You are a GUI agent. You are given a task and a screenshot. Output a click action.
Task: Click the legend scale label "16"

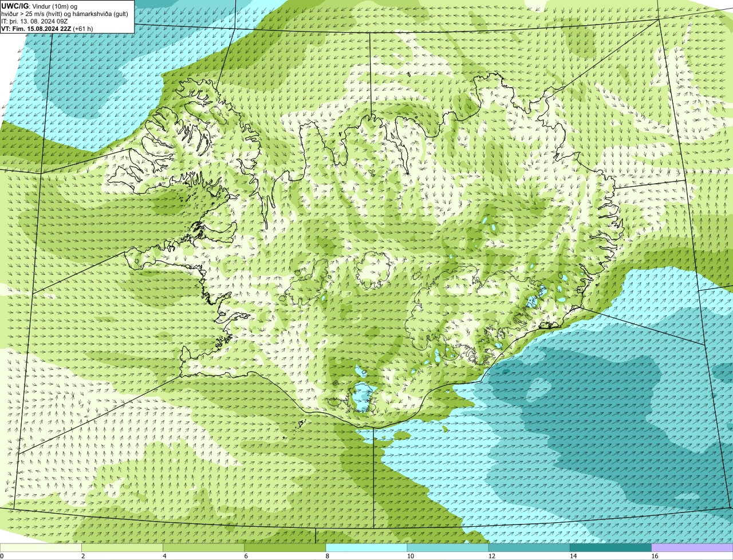click(654, 556)
